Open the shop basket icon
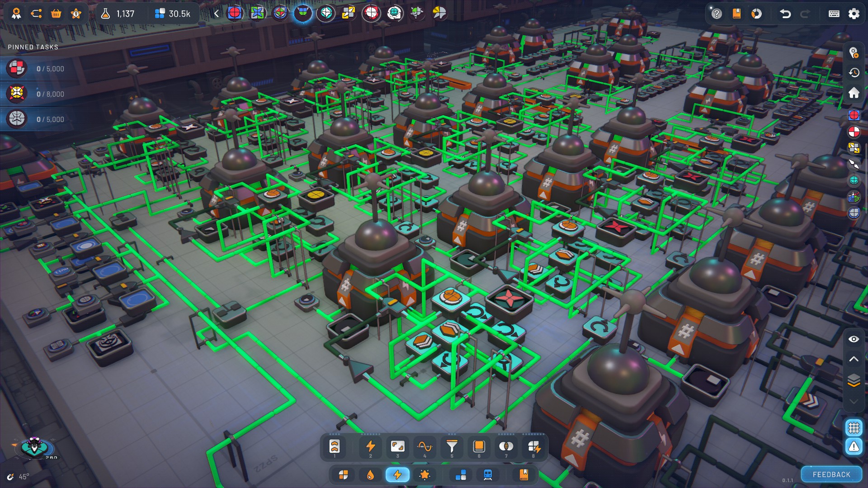The image size is (868, 488). pyautogui.click(x=56, y=14)
